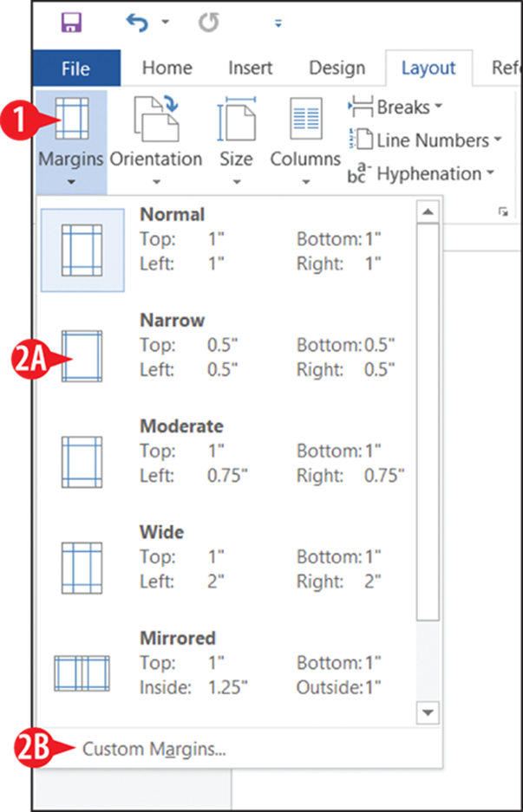The width and height of the screenshot is (523, 812).
Task: Switch to the Insert tab
Action: (x=250, y=68)
